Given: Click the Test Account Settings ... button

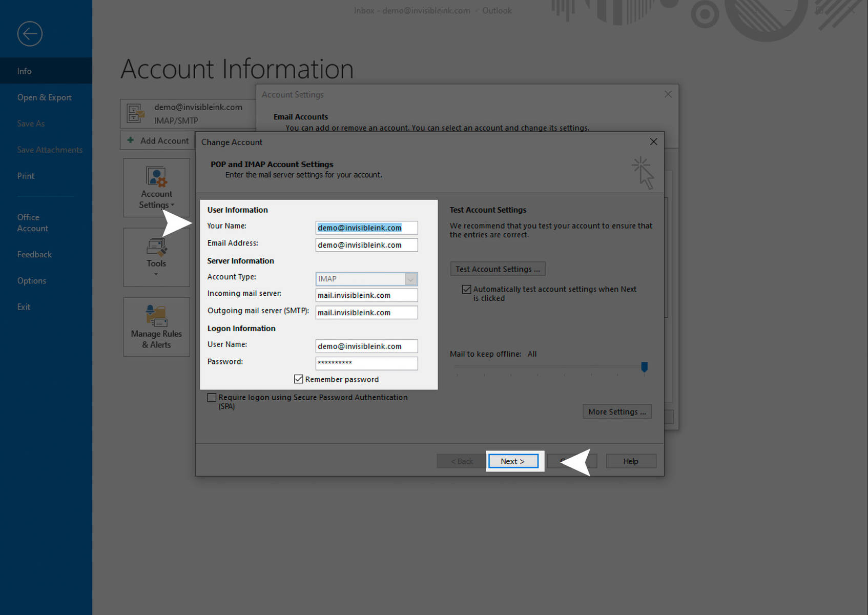Looking at the screenshot, I should pos(498,269).
